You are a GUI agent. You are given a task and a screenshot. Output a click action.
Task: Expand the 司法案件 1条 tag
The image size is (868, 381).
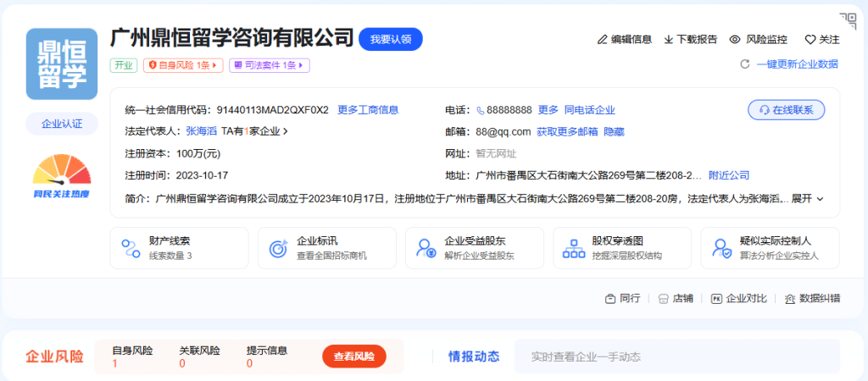[269, 65]
